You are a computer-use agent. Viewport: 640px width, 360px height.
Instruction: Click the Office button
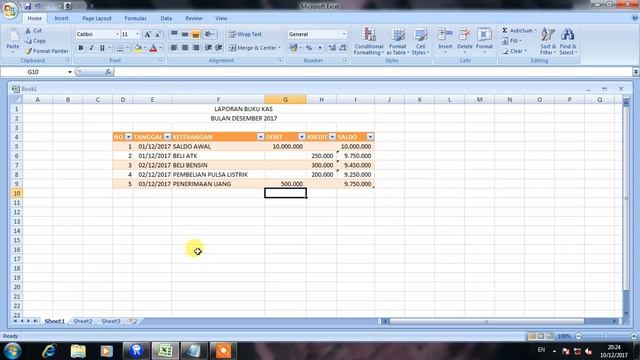tap(10, 10)
